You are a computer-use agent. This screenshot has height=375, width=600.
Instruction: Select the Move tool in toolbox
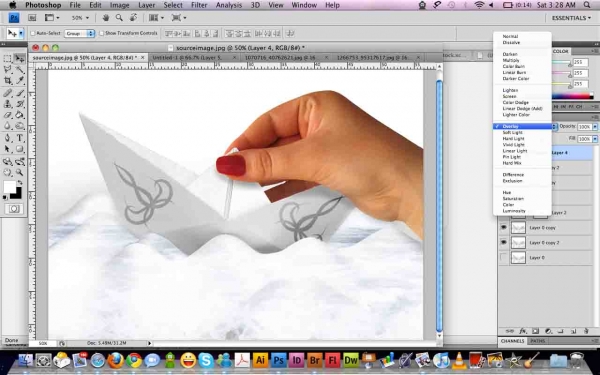tap(19, 58)
